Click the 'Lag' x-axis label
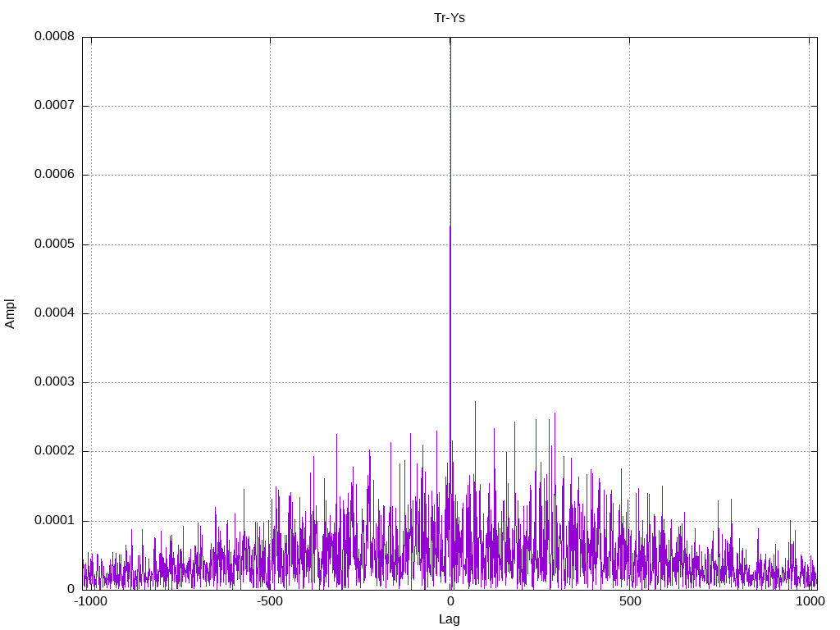Viewport: 840px width, 630px height. click(450, 619)
